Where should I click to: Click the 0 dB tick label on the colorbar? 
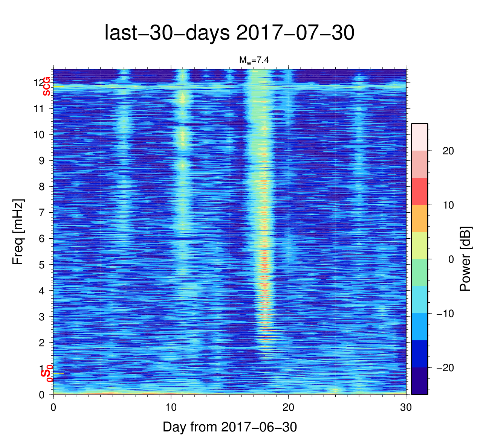click(451, 259)
